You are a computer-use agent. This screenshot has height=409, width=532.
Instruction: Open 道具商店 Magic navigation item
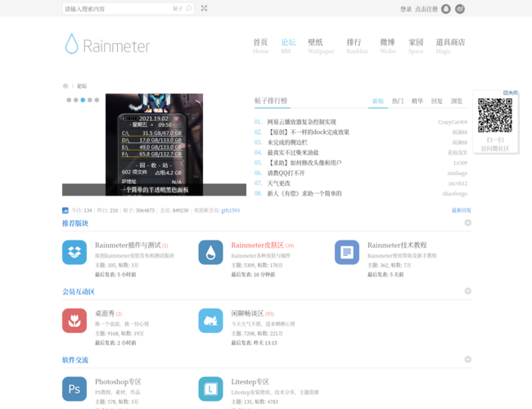click(x=450, y=46)
